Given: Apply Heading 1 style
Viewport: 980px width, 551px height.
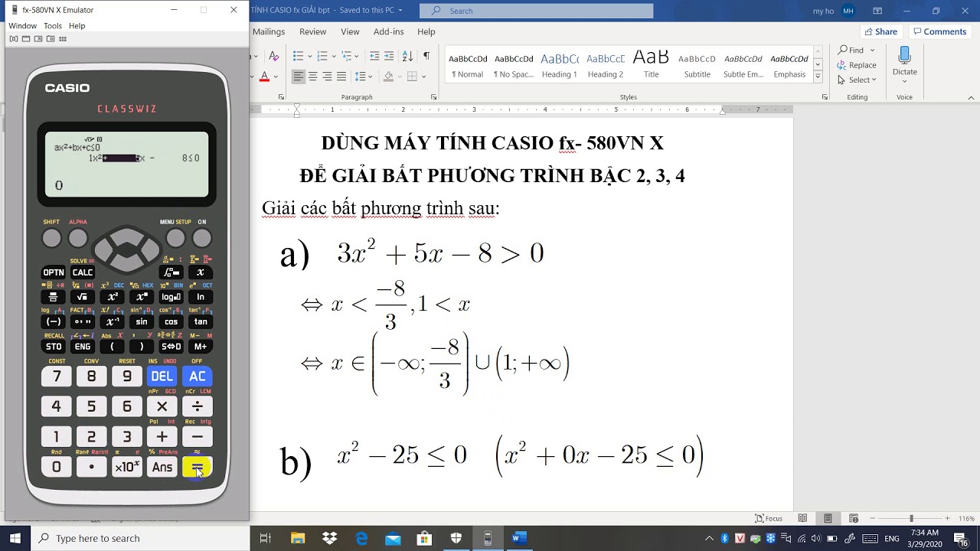Looking at the screenshot, I should coord(560,66).
